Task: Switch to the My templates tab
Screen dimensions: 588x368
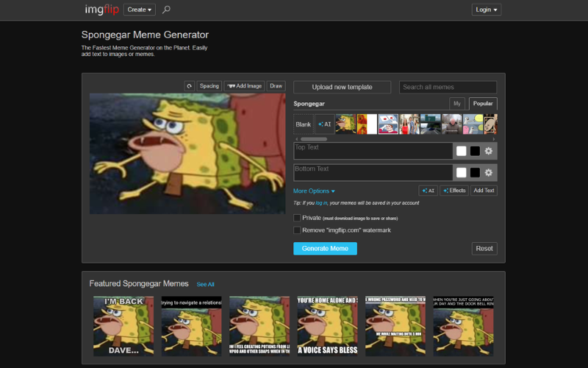Action: pyautogui.click(x=456, y=104)
